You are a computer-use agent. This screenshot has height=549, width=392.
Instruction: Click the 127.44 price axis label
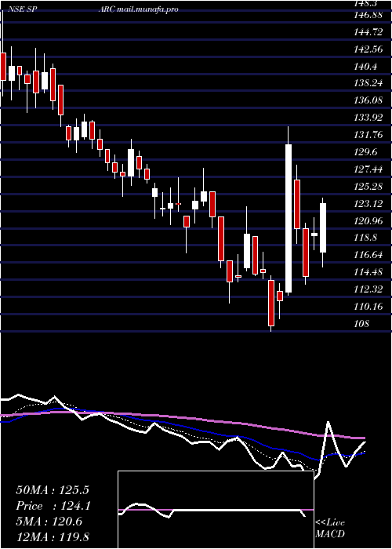point(368,169)
